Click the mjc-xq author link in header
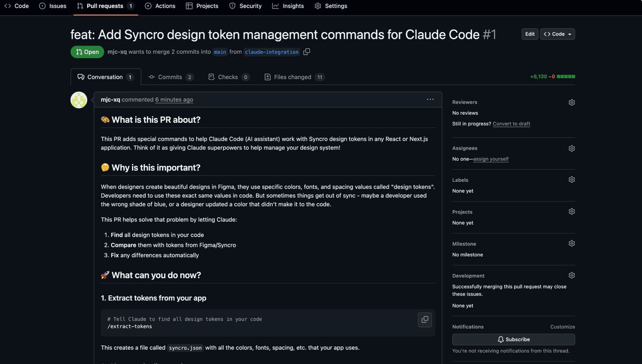642x364 pixels. click(x=117, y=52)
